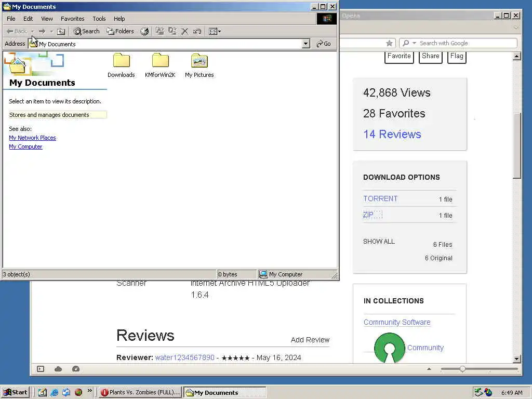Click the network tray icon
The height and width of the screenshot is (399, 532).
coord(478,392)
